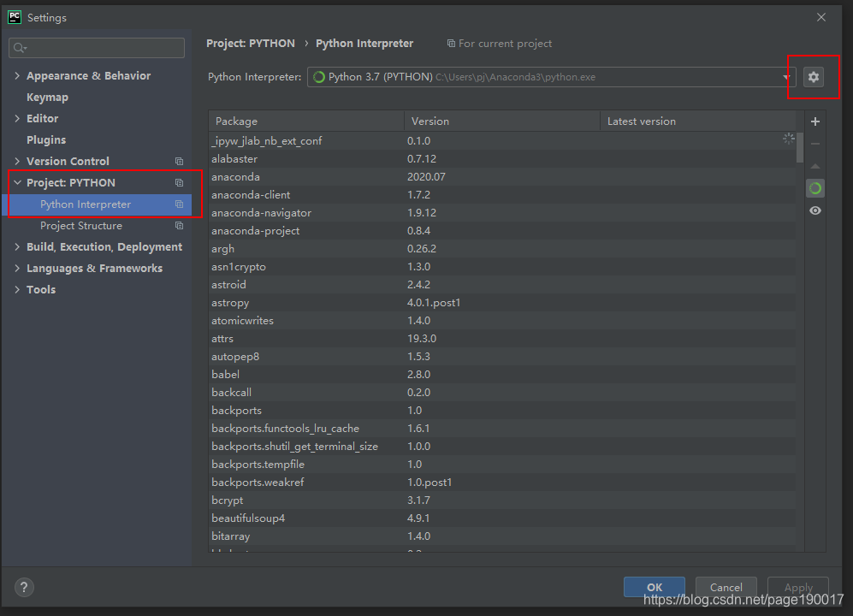Select the backcall package row
This screenshot has width=853, height=616.
tap(501, 393)
